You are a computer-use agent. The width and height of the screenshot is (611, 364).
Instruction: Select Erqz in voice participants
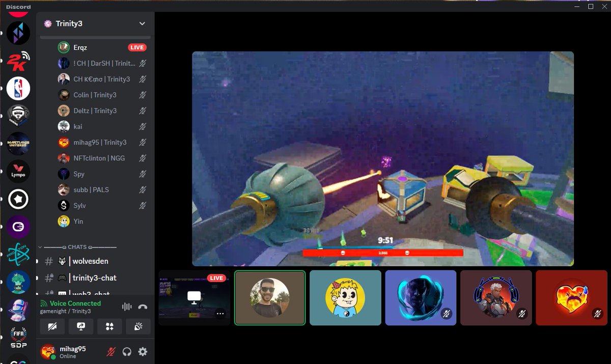pos(102,47)
